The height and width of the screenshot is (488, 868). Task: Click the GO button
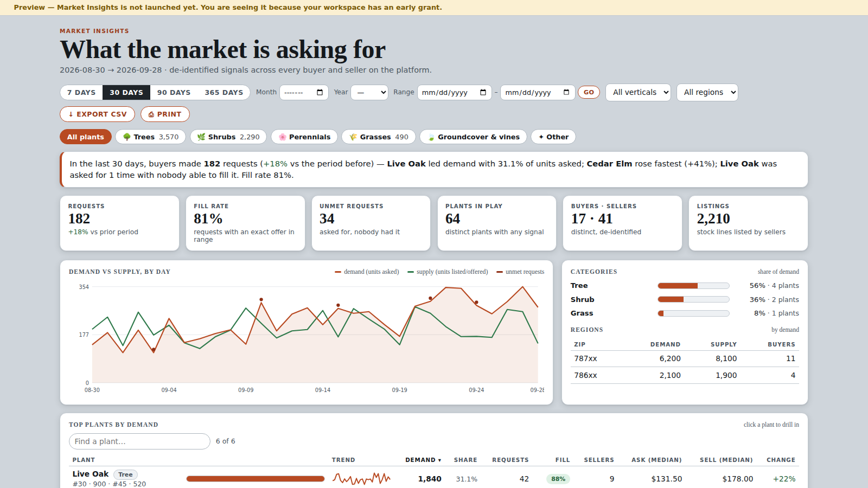[x=589, y=92]
